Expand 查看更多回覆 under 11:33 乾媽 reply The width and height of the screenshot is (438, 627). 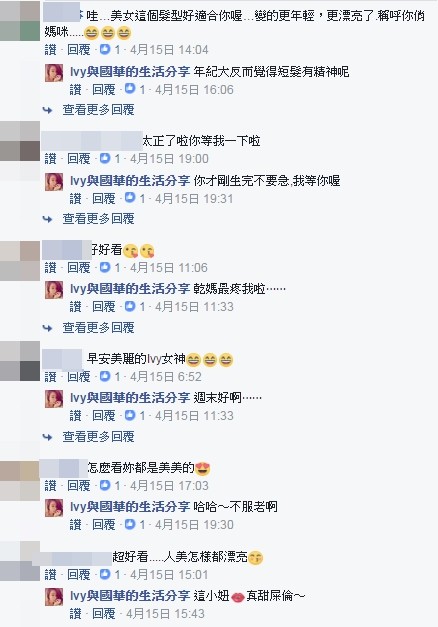click(98, 328)
